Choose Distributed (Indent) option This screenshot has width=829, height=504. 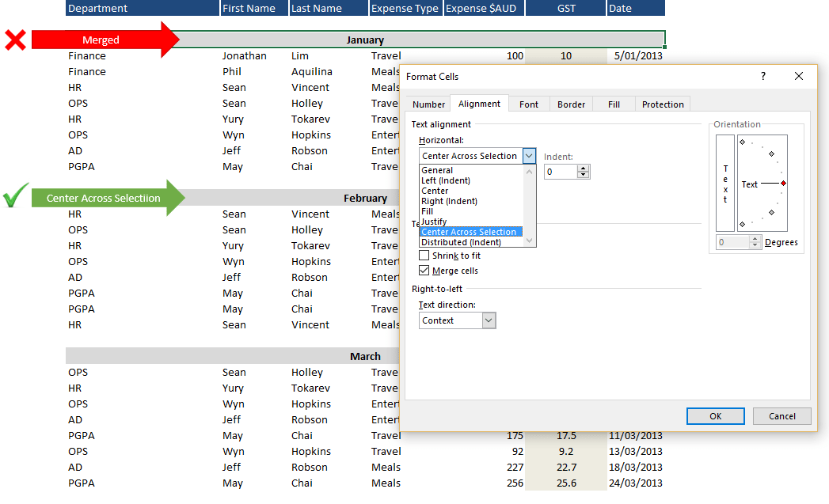(471, 242)
